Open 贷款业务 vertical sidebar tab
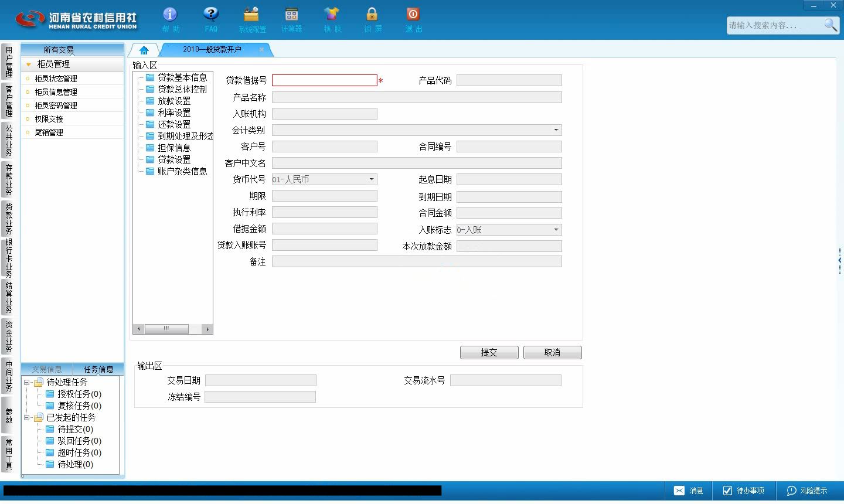 8,219
